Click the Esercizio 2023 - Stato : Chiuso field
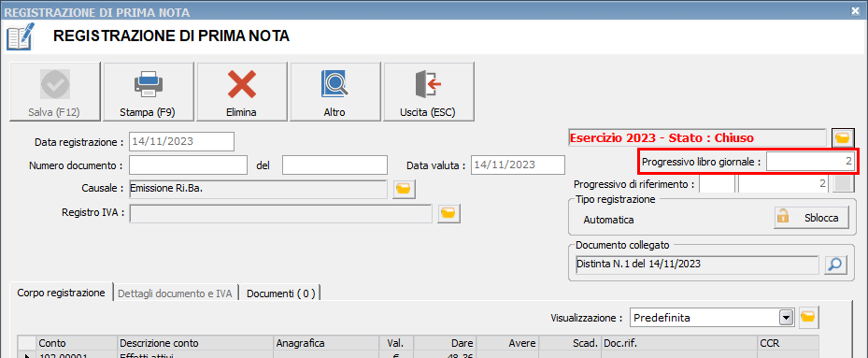The width and height of the screenshot is (868, 358). (x=699, y=137)
